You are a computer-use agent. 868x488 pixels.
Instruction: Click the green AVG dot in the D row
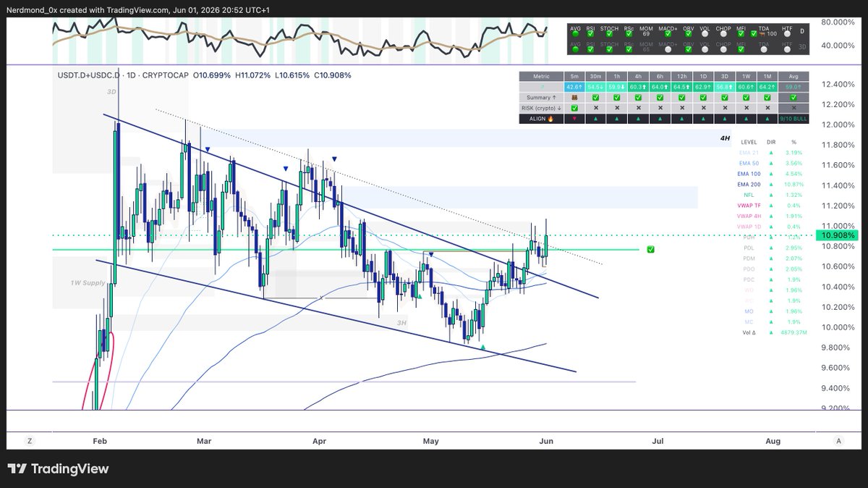(576, 34)
